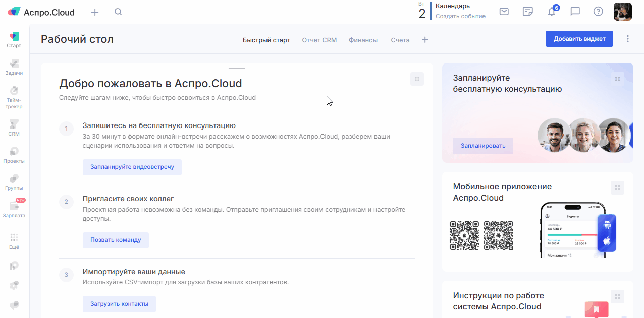This screenshot has height=318, width=644.
Task: Switch to the Отчет CRM tab
Action: click(x=319, y=40)
